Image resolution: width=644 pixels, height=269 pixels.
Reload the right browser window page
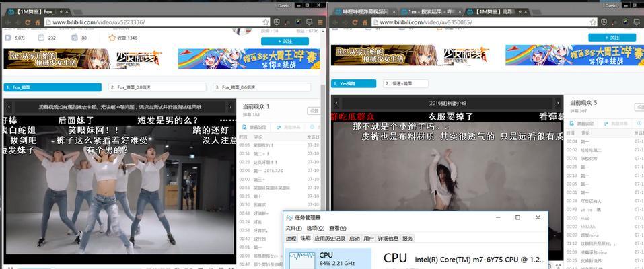point(356,22)
